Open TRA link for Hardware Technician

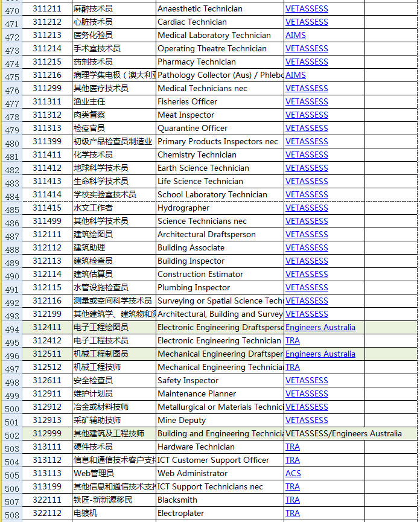(293, 447)
